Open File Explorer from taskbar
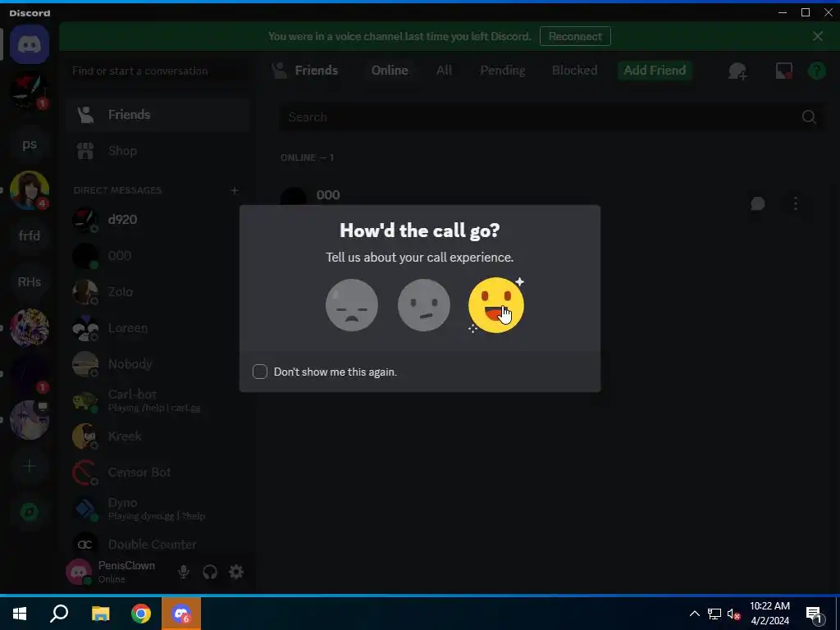Viewport: 840px width, 630px height. [x=100, y=614]
